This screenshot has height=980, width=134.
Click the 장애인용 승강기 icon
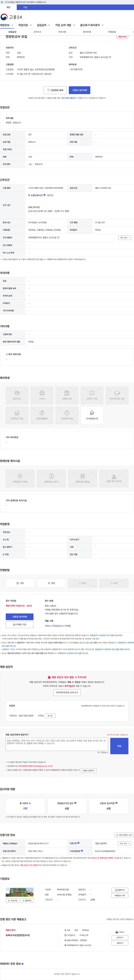click(51, 478)
